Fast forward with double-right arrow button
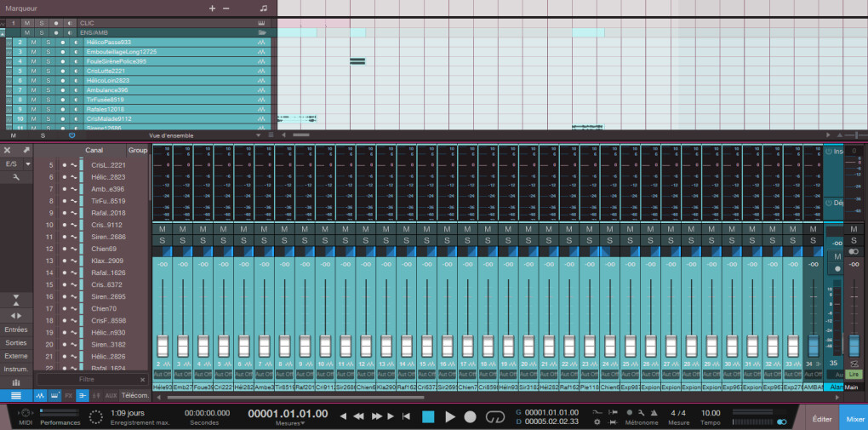The height and width of the screenshot is (430, 868). [x=377, y=416]
